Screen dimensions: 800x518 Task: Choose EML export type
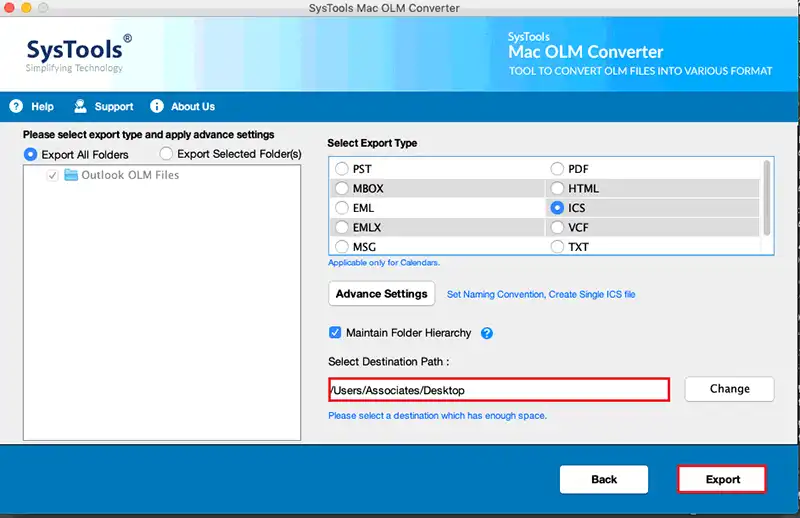(x=342, y=208)
